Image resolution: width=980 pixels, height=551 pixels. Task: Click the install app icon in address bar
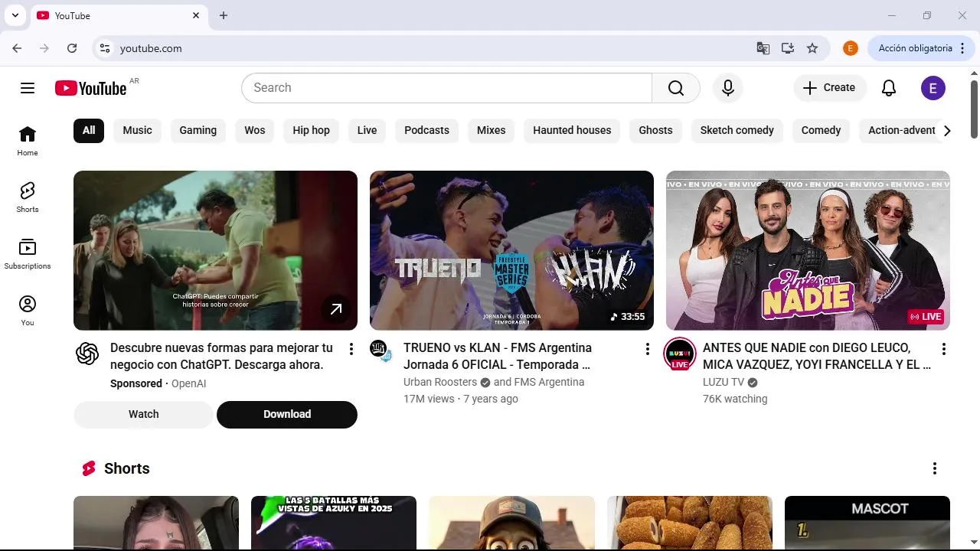[788, 48]
